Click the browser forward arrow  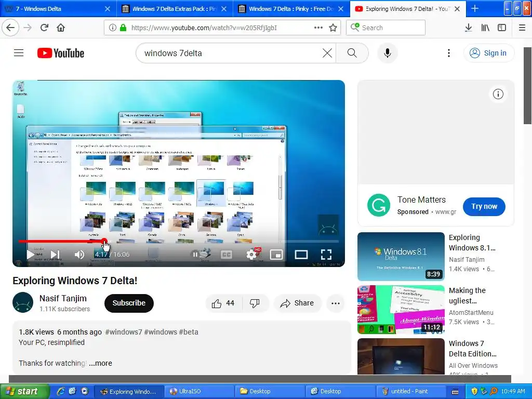(x=28, y=28)
